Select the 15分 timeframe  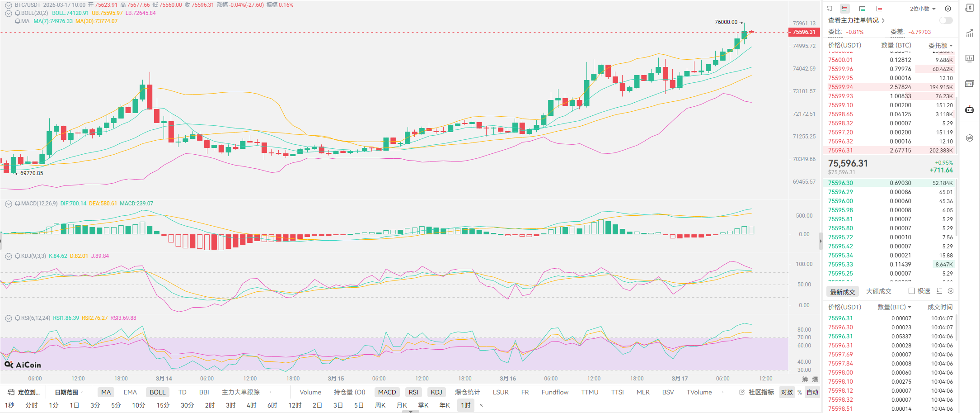click(163, 405)
